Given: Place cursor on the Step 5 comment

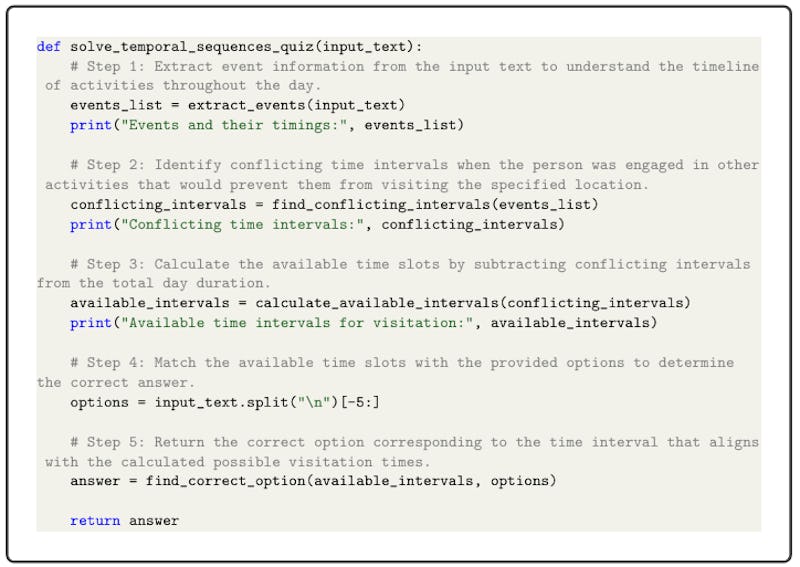Looking at the screenshot, I should 400,442.
